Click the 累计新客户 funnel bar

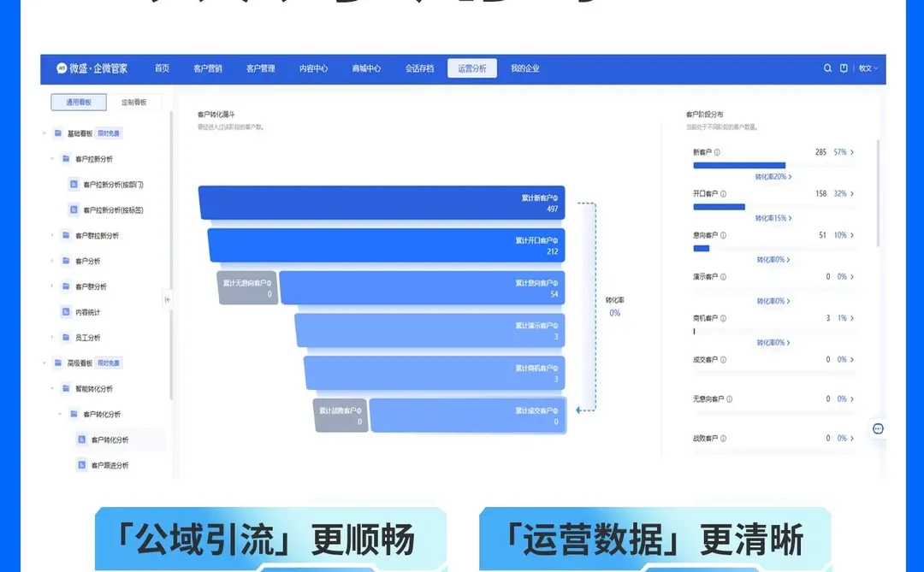[x=382, y=202]
